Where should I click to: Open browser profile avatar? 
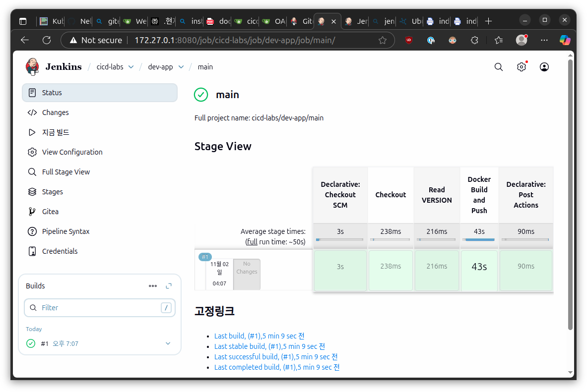point(522,40)
